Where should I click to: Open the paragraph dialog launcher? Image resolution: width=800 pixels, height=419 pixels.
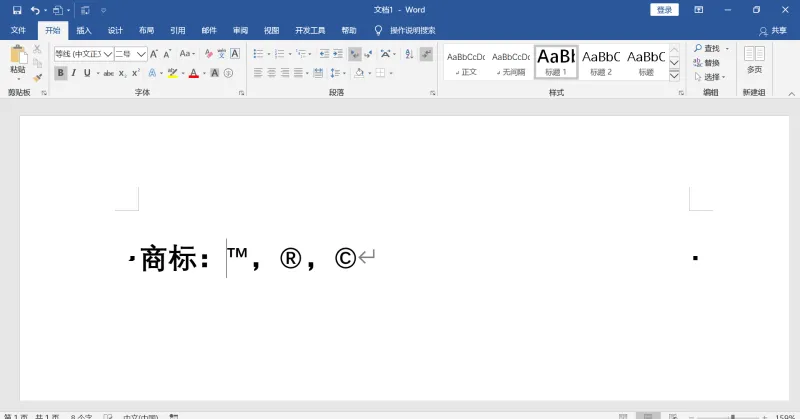click(x=433, y=93)
